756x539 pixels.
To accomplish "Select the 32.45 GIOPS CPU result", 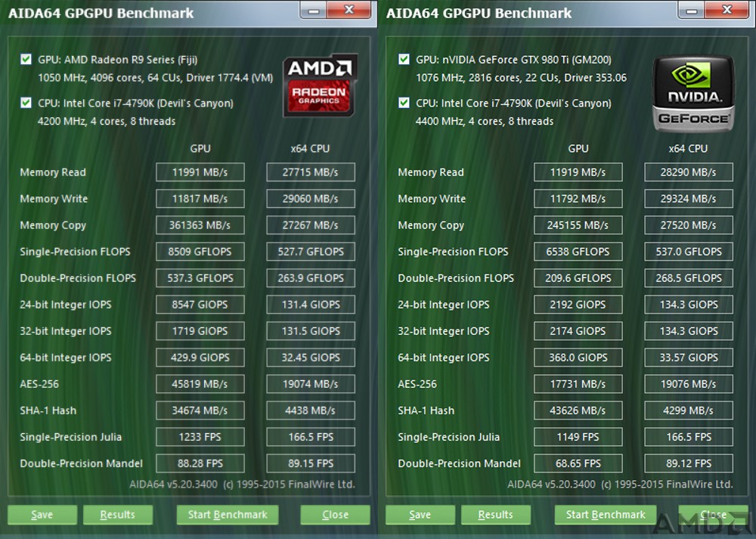I will [311, 358].
